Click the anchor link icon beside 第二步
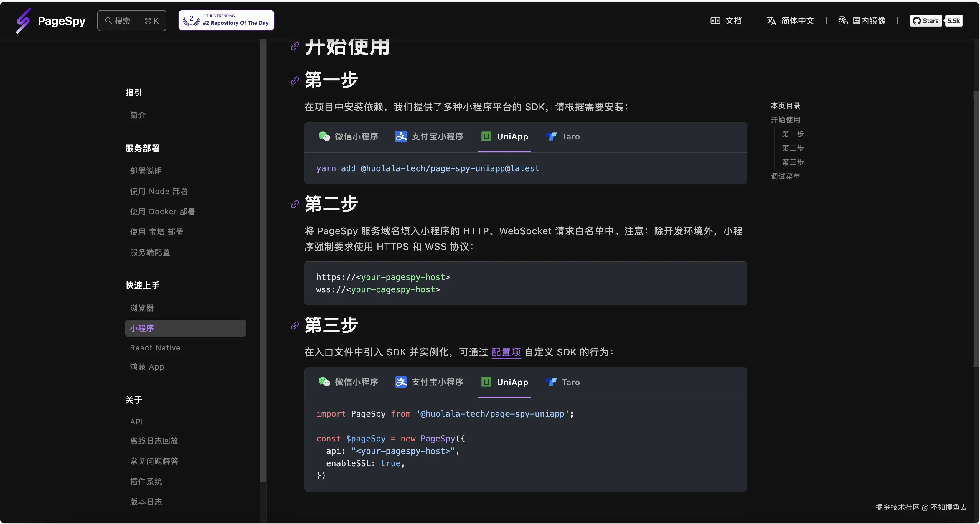The image size is (980, 524). tap(295, 204)
